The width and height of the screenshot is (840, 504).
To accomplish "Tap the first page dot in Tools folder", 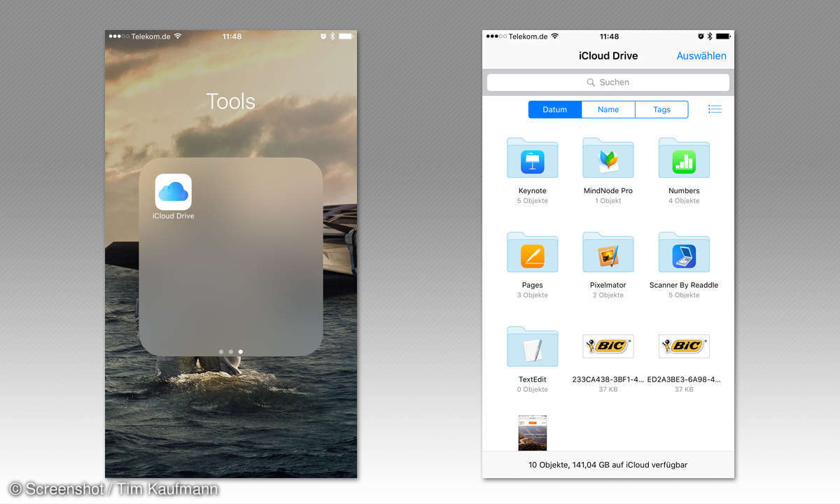I will (x=221, y=351).
